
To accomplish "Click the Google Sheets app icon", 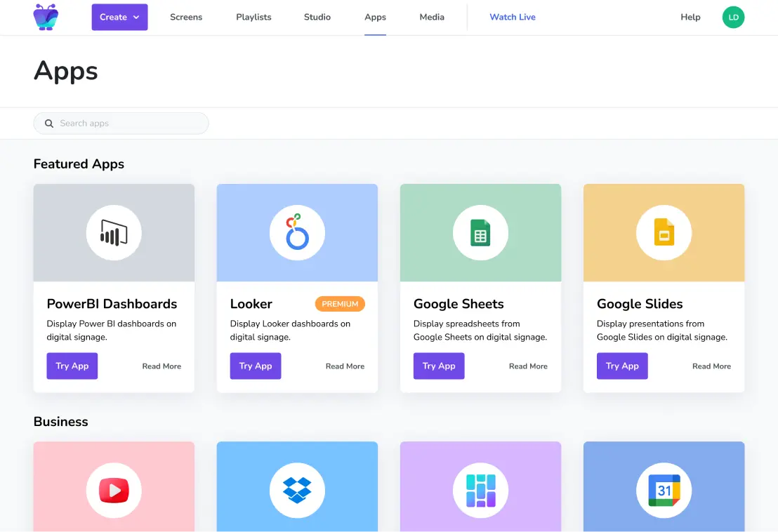I will pos(480,232).
